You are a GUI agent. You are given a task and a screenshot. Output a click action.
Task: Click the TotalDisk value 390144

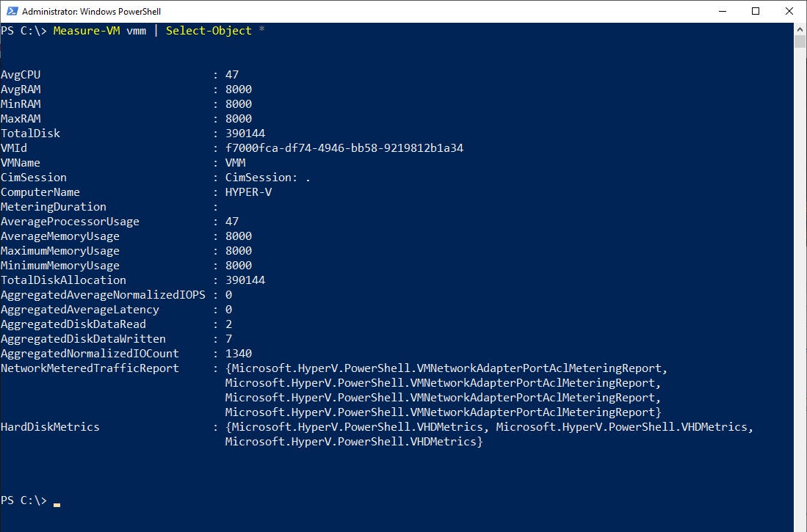coord(245,134)
